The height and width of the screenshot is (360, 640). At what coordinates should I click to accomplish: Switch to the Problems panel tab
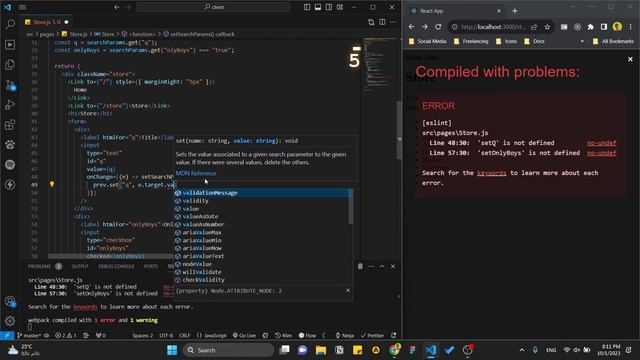[x=44, y=267]
